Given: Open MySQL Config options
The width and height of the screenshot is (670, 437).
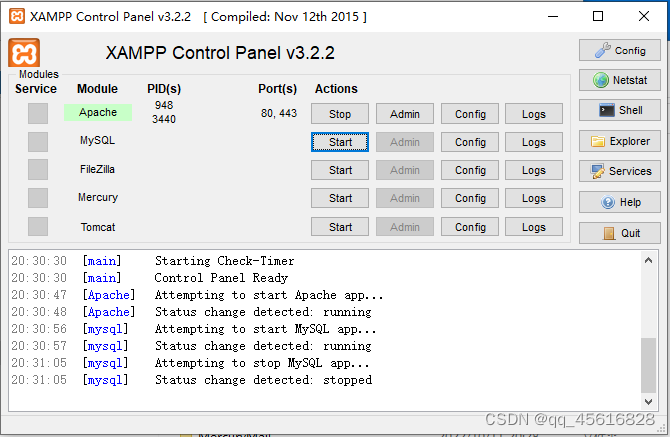Looking at the screenshot, I should pos(470,142).
